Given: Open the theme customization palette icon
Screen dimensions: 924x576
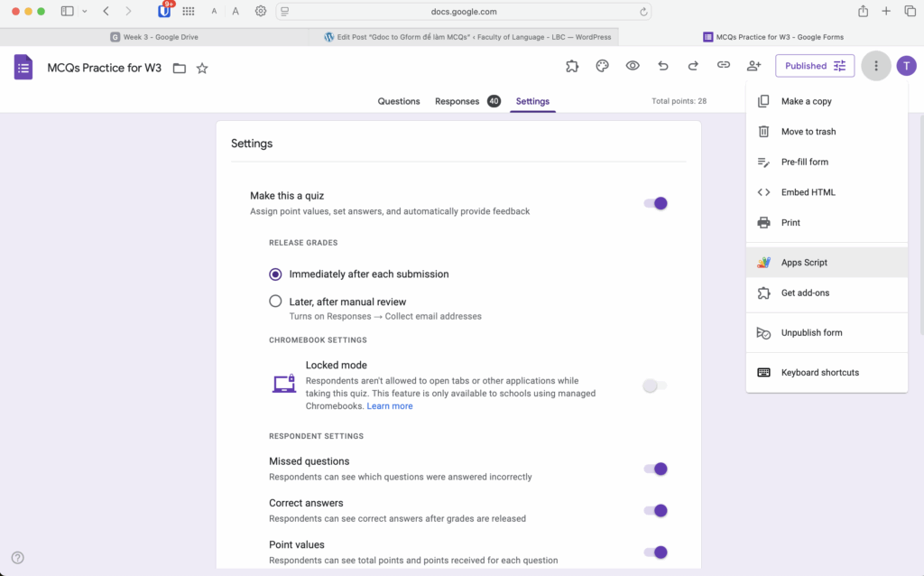Looking at the screenshot, I should 602,66.
